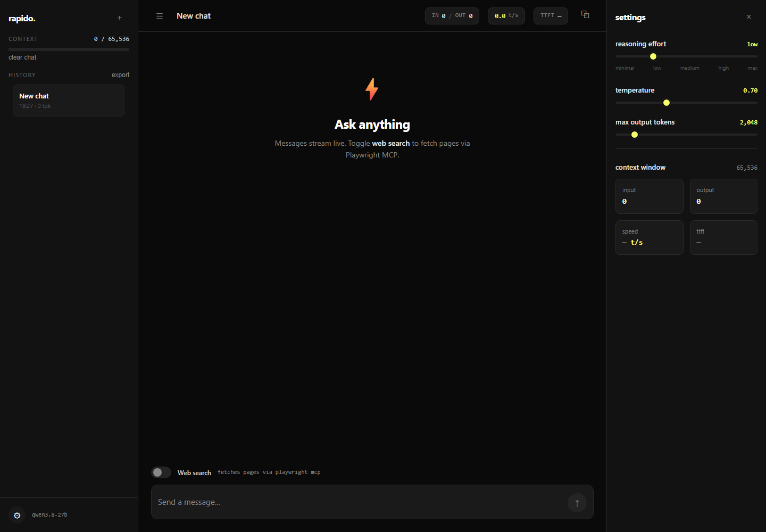
Task: Click the 0 / 65,536 context counter
Action: (x=112, y=39)
